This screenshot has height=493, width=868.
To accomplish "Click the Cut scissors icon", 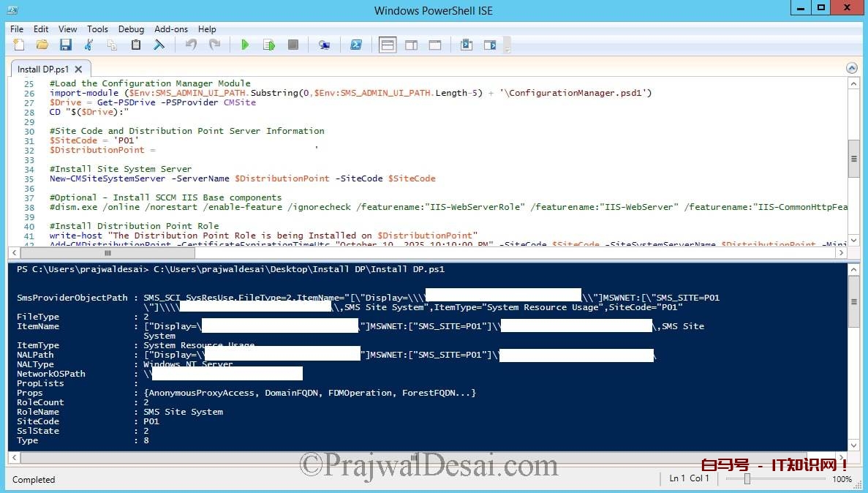I will coord(88,45).
